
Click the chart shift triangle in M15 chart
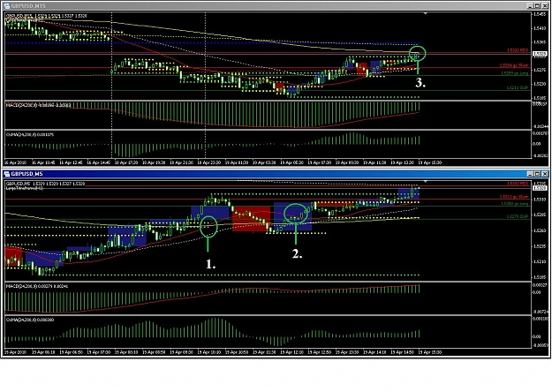[x=426, y=13]
